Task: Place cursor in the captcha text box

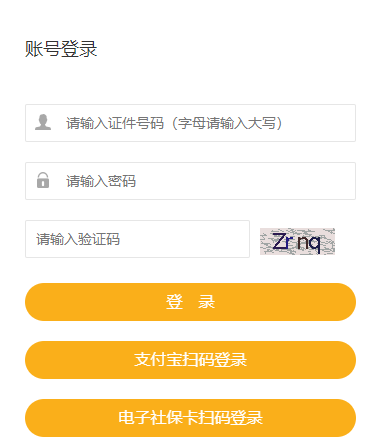Action: click(137, 239)
